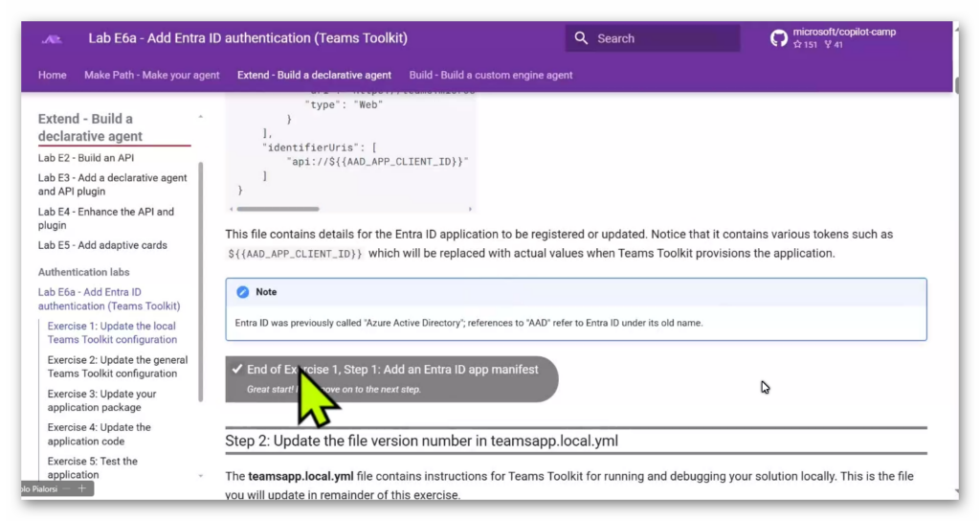Go to Exercise 3: Update your application package
This screenshot has height=521, width=980.
point(101,400)
